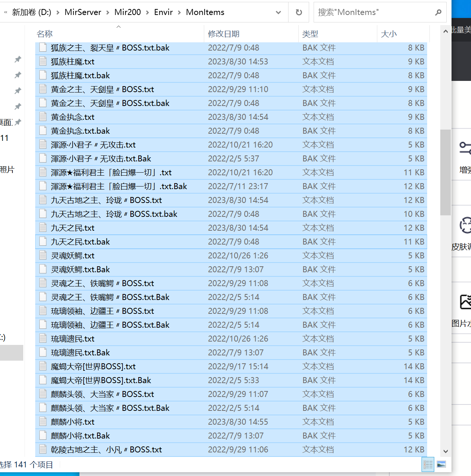
Task: Click the pin icon next to 桌面 in the sidebar
Action: (18, 122)
